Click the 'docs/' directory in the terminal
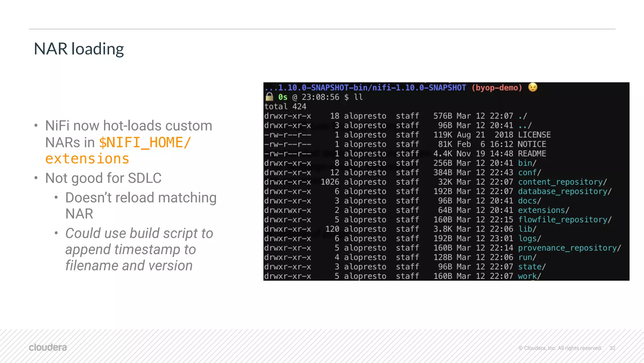The width and height of the screenshot is (644, 363). 530,201
